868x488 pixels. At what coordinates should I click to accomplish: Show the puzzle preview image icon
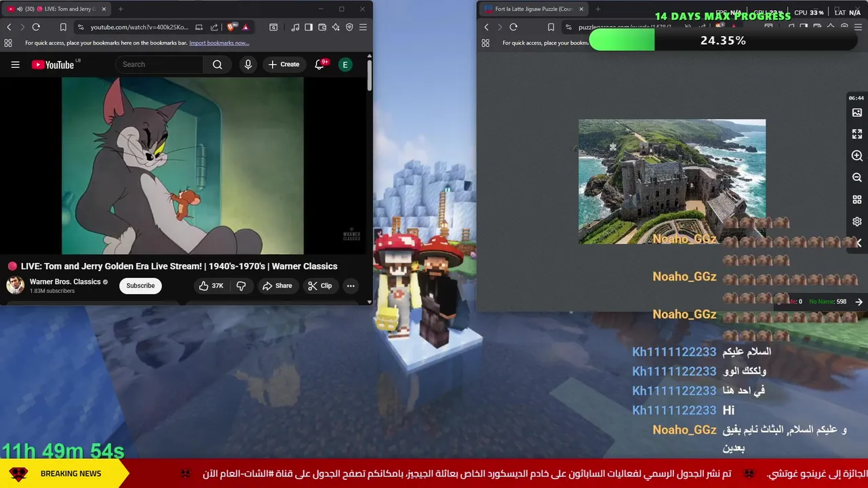pyautogui.click(x=857, y=113)
